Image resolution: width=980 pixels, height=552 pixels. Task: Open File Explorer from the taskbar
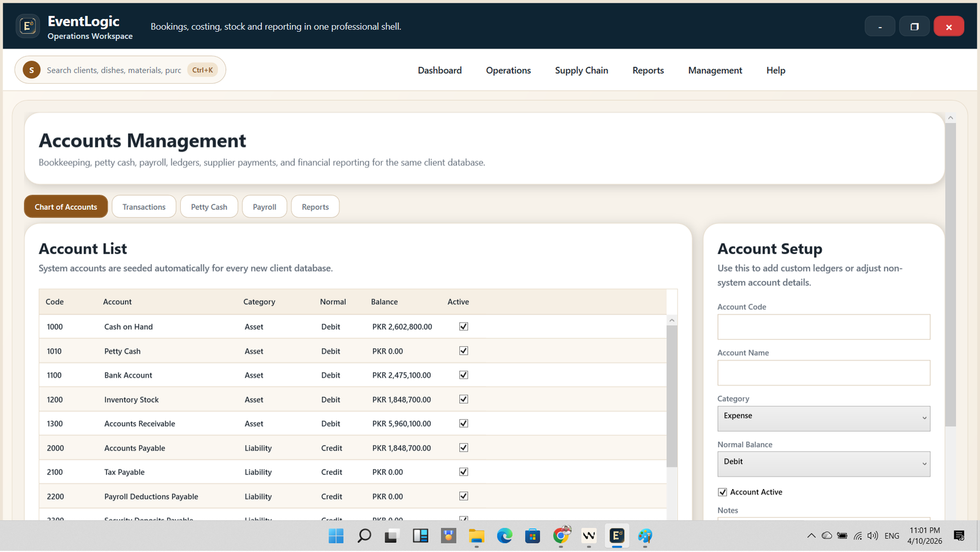476,536
